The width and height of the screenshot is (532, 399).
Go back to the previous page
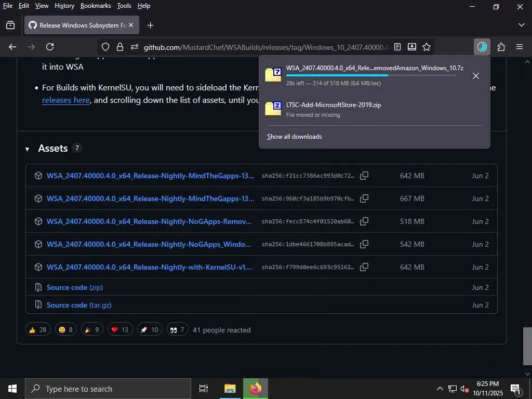tap(12, 47)
